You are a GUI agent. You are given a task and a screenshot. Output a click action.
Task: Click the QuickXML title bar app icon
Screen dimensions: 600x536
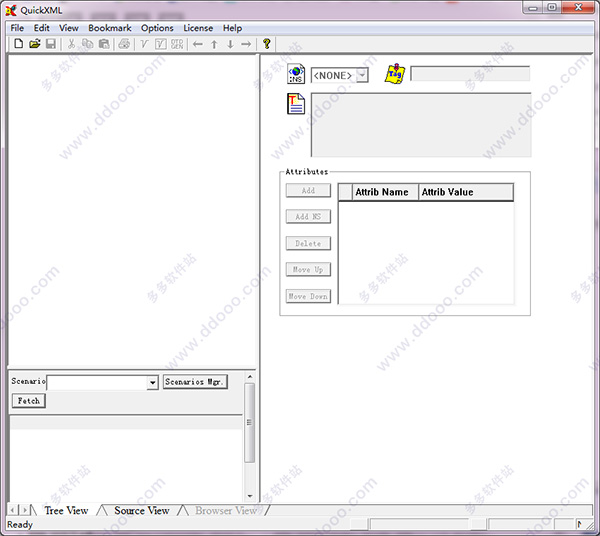[11, 10]
